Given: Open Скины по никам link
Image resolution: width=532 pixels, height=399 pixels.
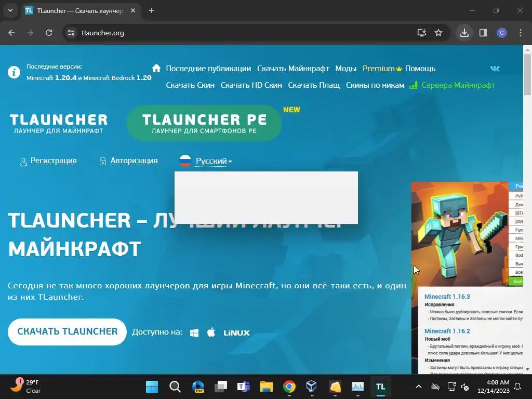Looking at the screenshot, I should 375,85.
